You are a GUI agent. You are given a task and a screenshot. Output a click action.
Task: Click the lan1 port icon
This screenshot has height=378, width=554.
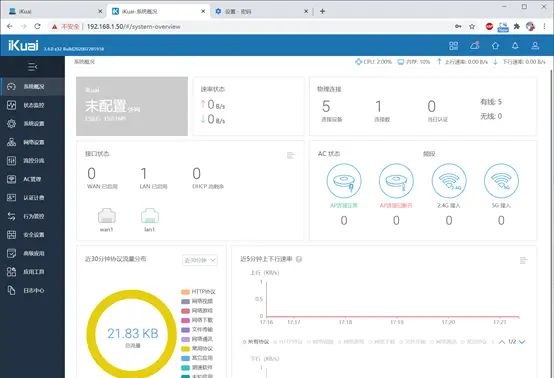click(150, 216)
